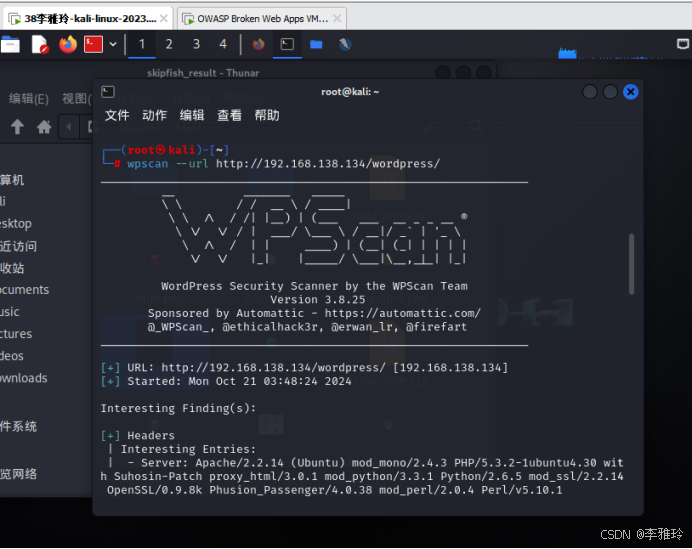Switch to OWASP Broken Web Apps VM tab
Screen dimensions: 692x549
(x=262, y=19)
